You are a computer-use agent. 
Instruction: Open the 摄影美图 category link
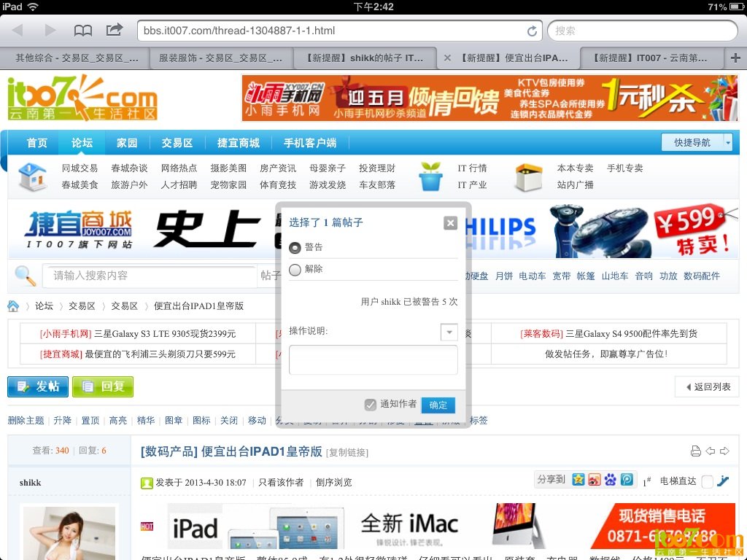coord(228,168)
